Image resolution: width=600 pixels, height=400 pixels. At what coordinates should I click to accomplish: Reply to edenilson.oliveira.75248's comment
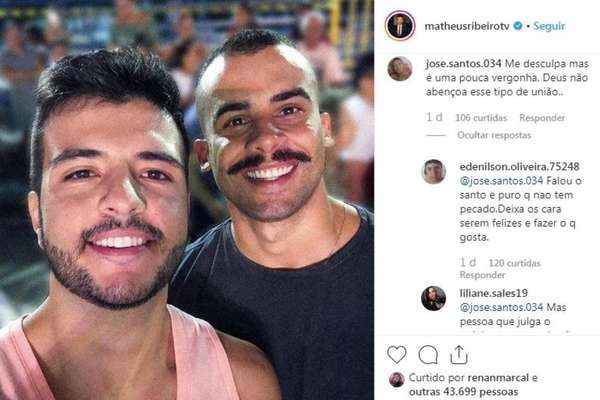click(x=482, y=275)
